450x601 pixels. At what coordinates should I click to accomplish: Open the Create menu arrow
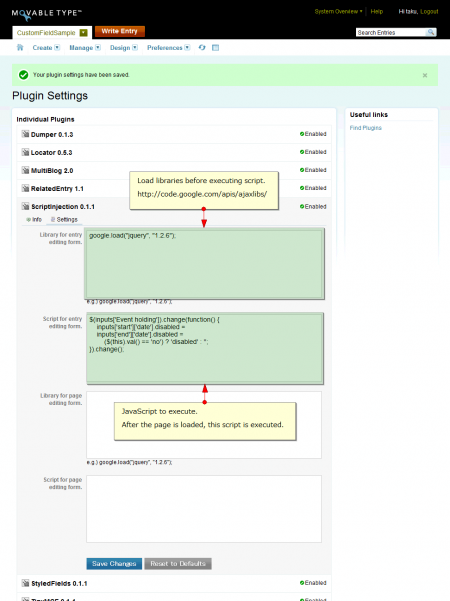[x=57, y=48]
